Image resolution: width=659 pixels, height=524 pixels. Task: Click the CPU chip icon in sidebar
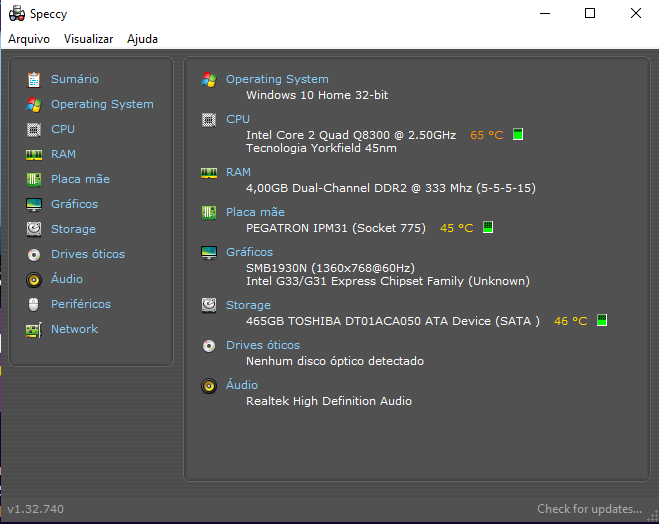(x=34, y=130)
